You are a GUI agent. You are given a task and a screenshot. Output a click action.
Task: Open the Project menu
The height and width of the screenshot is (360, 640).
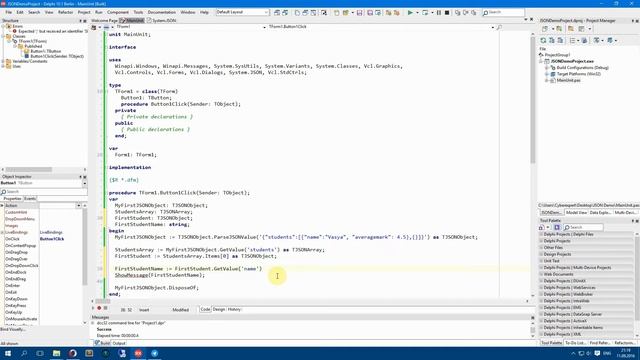pyautogui.click(x=84, y=12)
